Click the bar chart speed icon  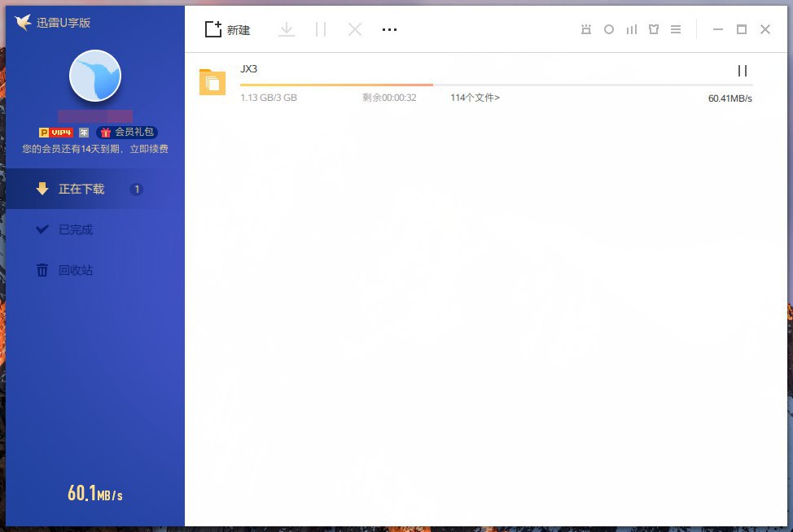[x=631, y=29]
